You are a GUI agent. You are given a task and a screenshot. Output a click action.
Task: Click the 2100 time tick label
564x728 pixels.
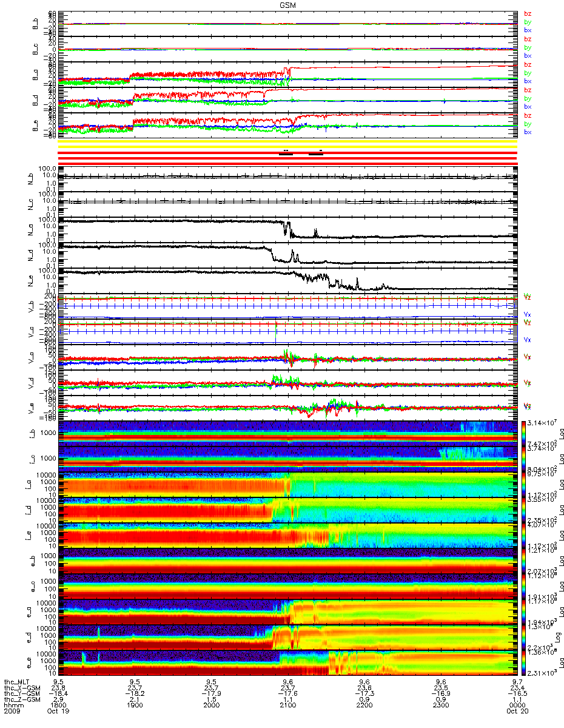point(288,706)
